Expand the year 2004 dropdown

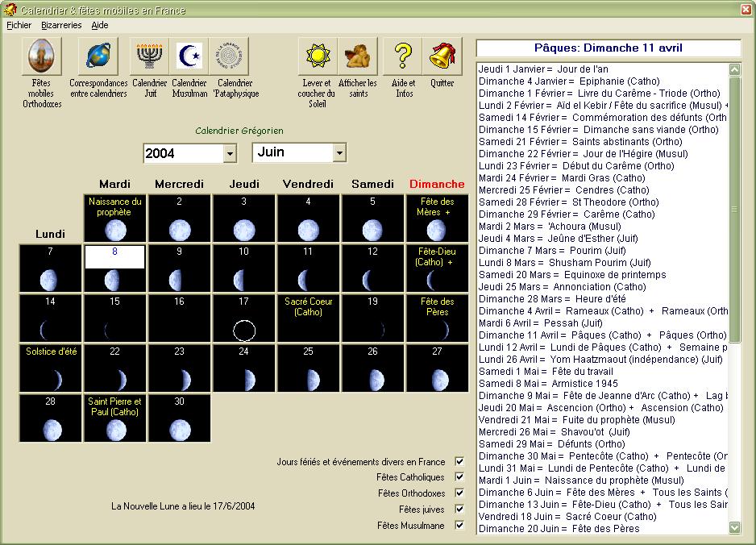[230, 153]
